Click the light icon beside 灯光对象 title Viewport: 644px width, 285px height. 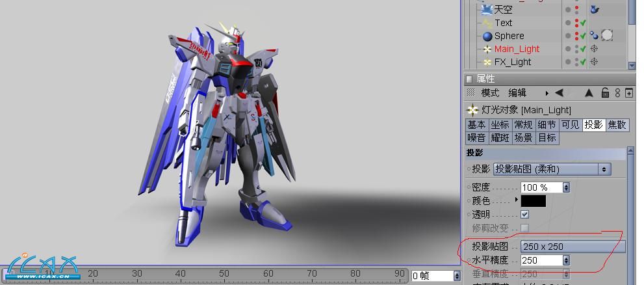[472, 110]
